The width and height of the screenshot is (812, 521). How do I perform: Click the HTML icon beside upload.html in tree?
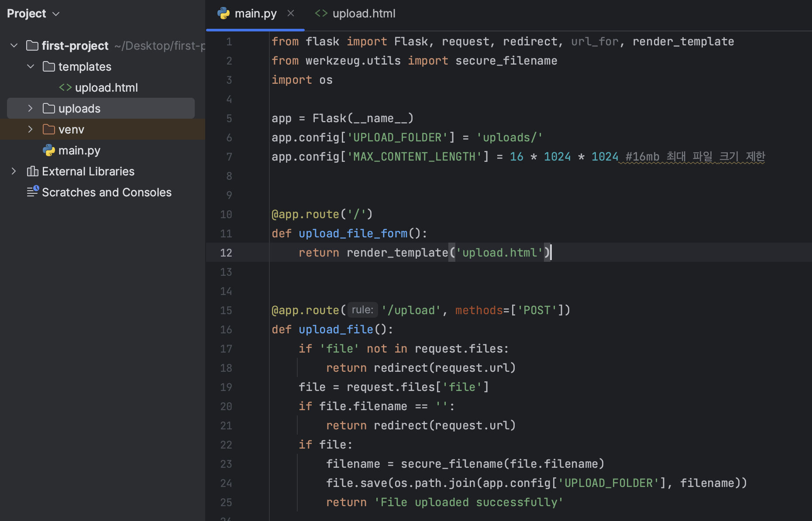pos(65,87)
